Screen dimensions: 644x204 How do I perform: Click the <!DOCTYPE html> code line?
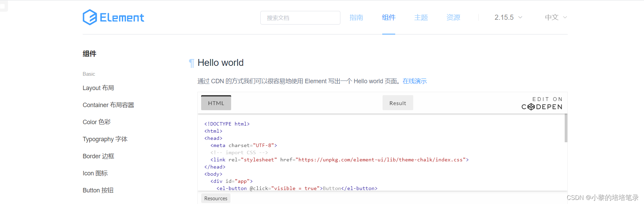[227, 124]
